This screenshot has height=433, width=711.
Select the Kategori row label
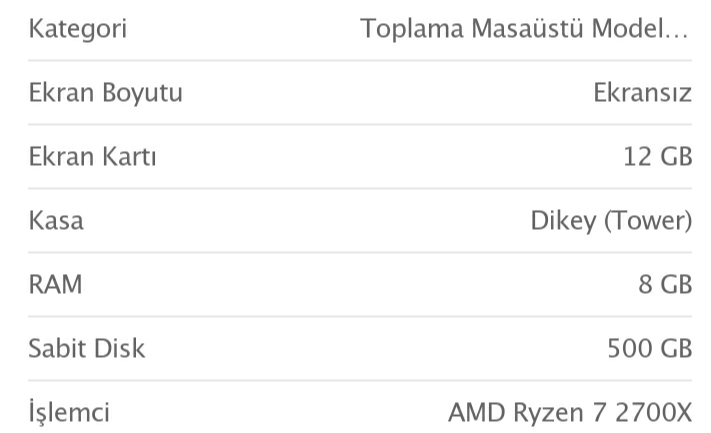[78, 29]
